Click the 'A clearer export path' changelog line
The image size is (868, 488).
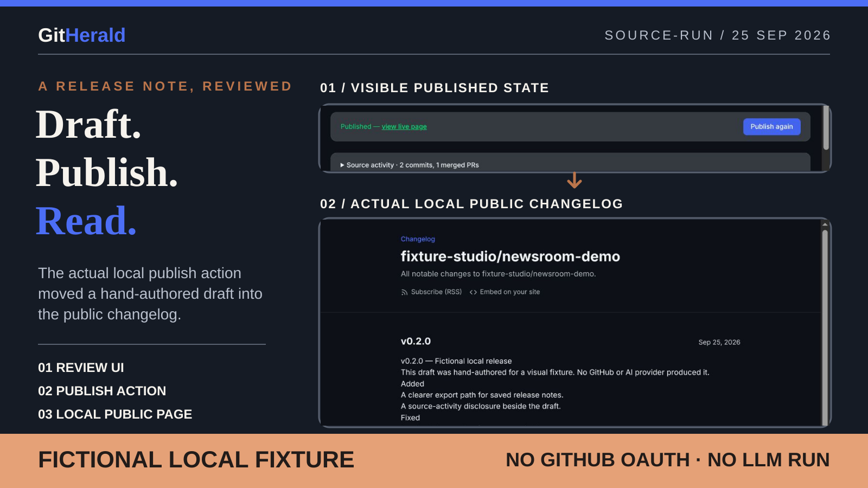pos(482,395)
